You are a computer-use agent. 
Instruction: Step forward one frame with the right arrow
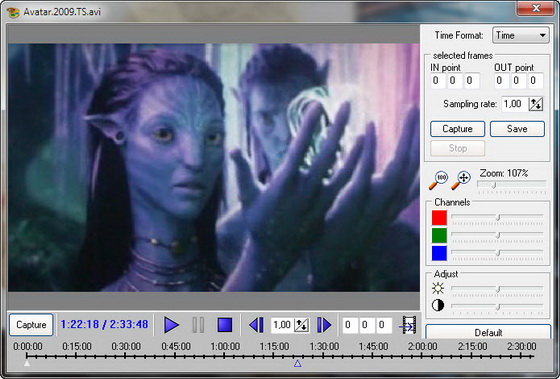324,325
